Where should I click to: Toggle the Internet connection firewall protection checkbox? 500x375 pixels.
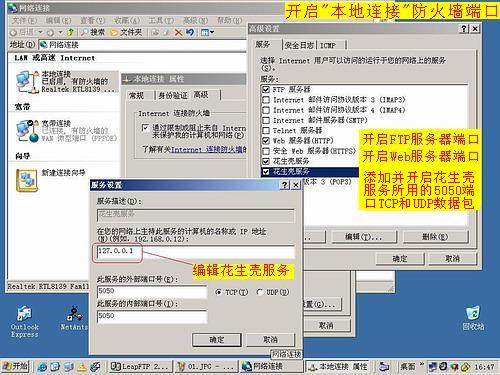[x=145, y=128]
